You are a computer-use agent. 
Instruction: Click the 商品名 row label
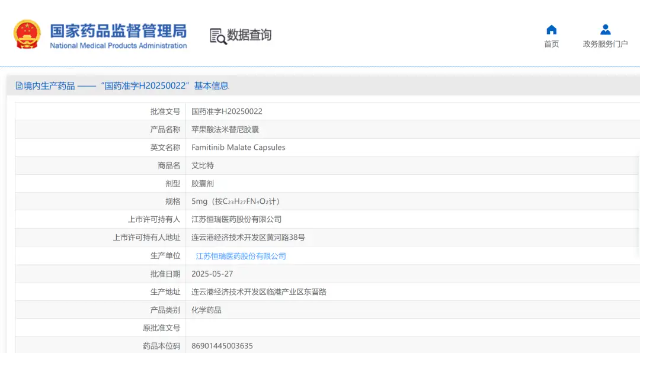coord(169,165)
